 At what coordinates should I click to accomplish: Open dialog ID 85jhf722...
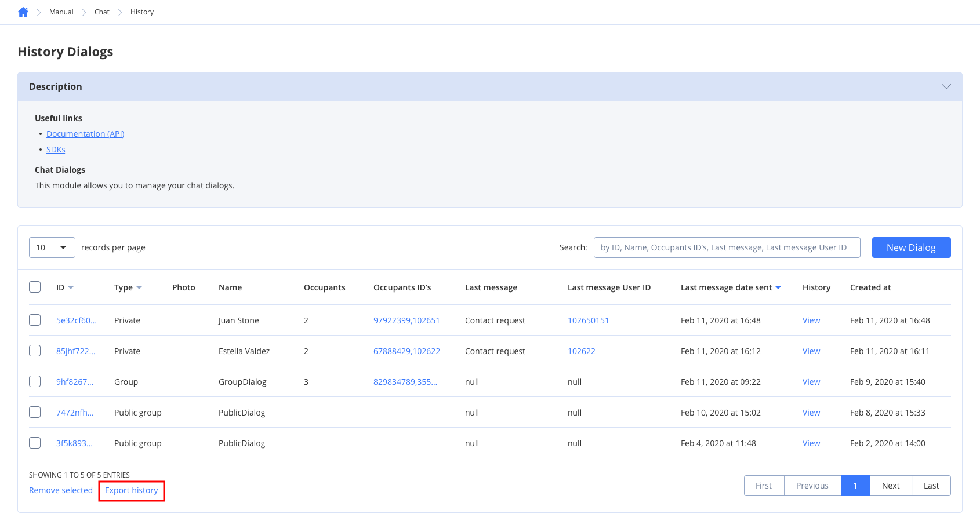click(x=76, y=351)
